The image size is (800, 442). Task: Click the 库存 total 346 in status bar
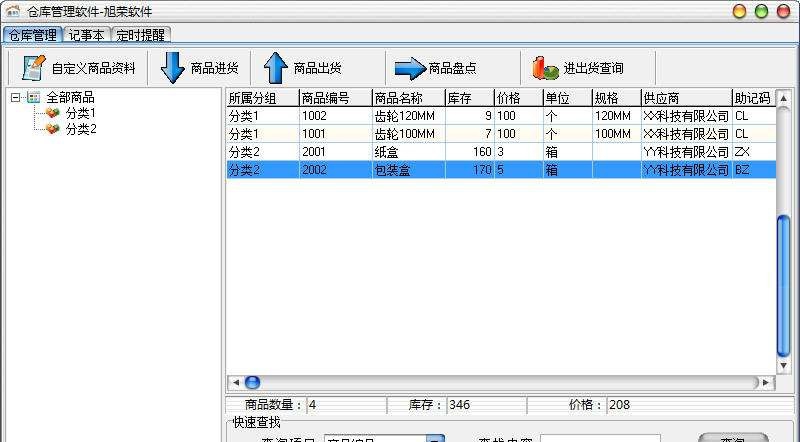click(459, 405)
